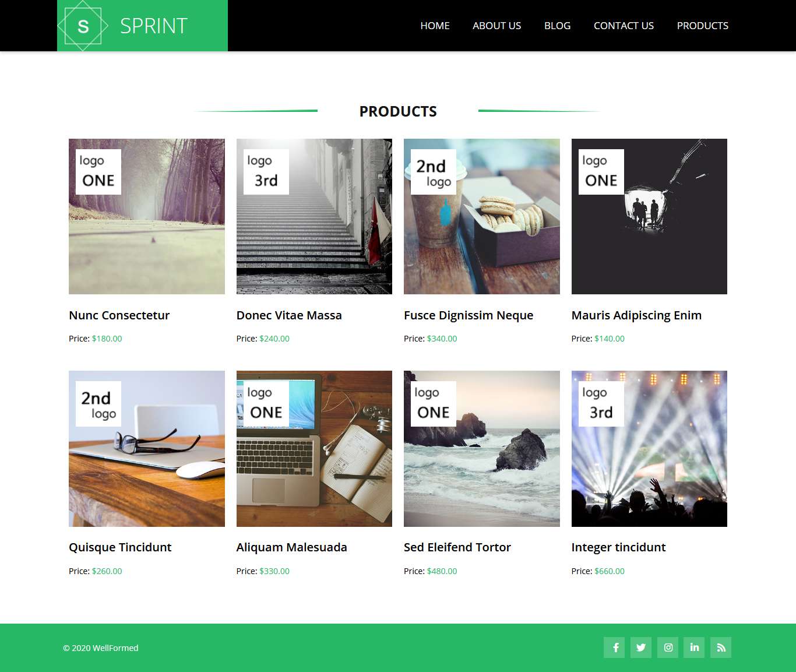796x672 pixels.
Task: Click the $140.00 price
Action: [x=610, y=339]
